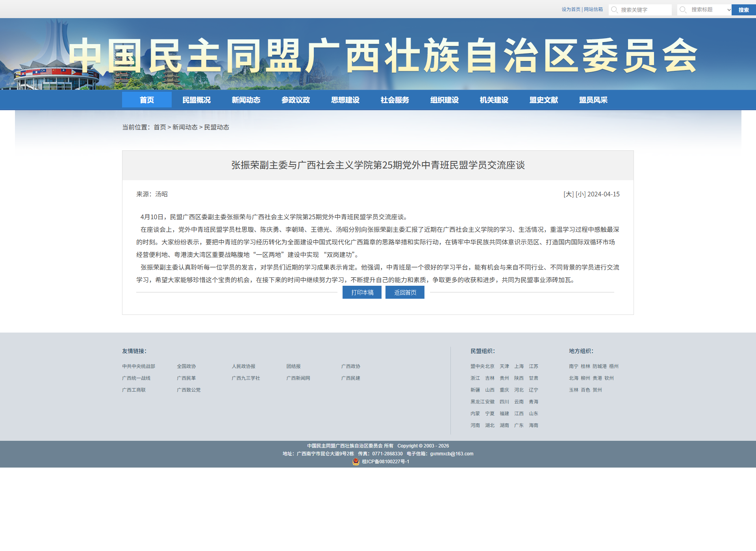Image resolution: width=756 pixels, height=551 pixels.
Task: Open the 广西工商联 link
Action: point(134,390)
